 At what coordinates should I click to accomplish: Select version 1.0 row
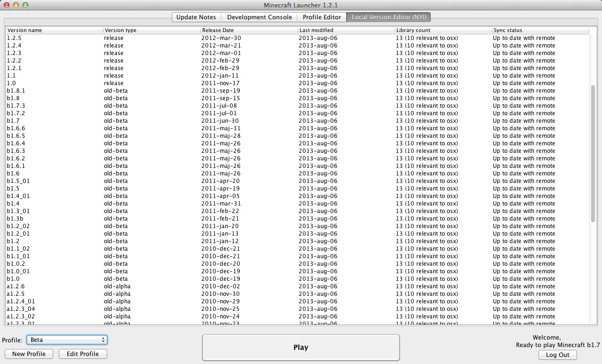tap(298, 83)
